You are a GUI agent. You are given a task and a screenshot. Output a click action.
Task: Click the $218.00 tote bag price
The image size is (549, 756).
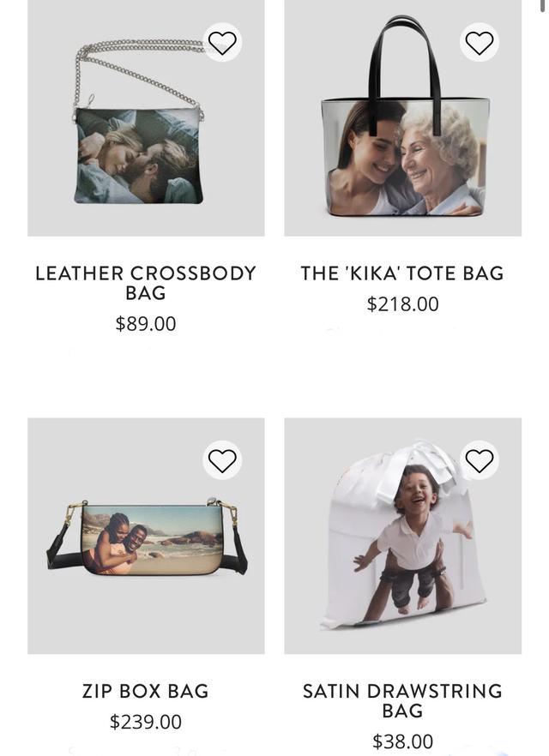pyautogui.click(x=403, y=304)
